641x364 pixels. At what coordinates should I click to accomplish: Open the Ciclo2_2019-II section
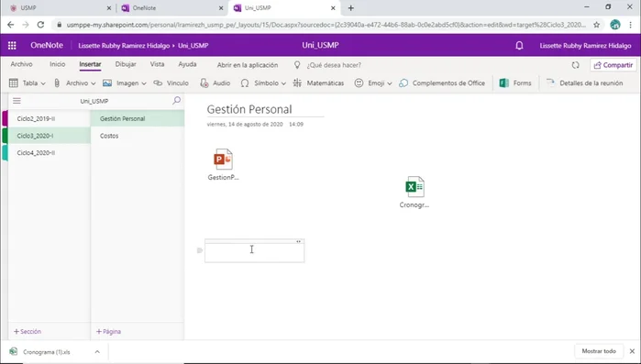tap(49, 118)
